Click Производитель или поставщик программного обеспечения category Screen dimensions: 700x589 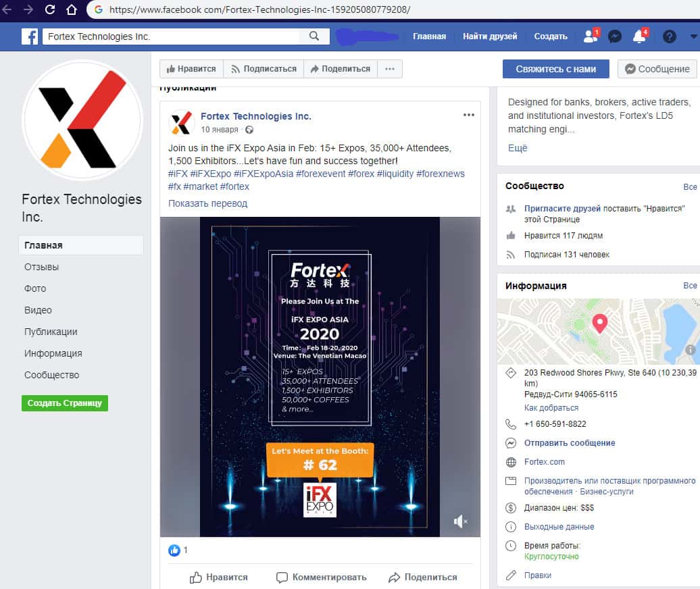[x=609, y=486]
